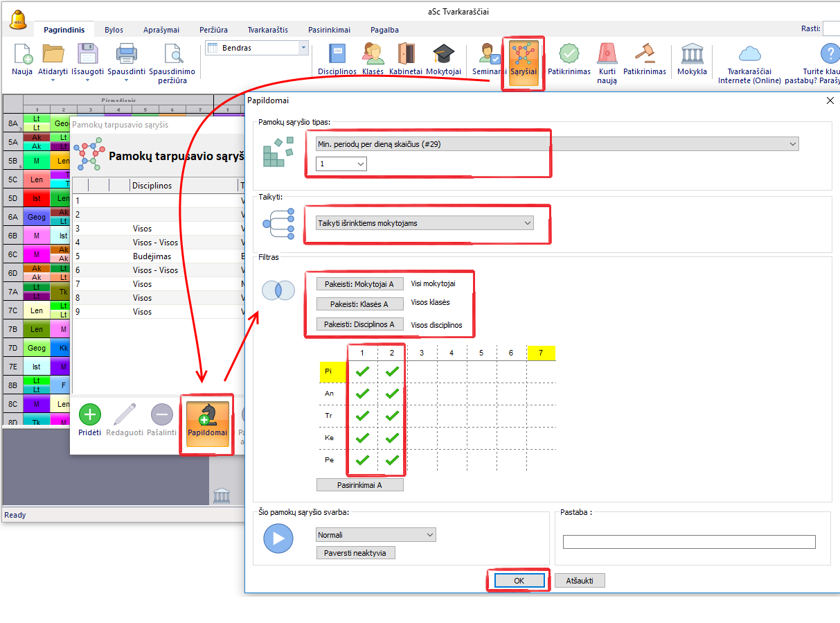Click the Papildomai chess knight button
This screenshot has width=840, height=623.
tap(207, 420)
